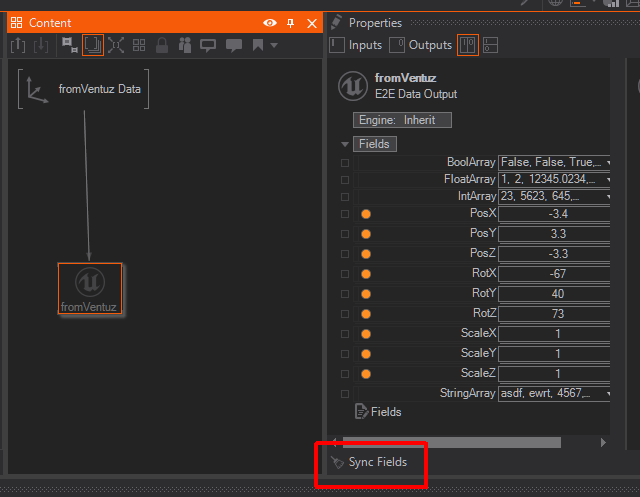
Task: Click the stacked properties layout icon
Action: [490, 45]
